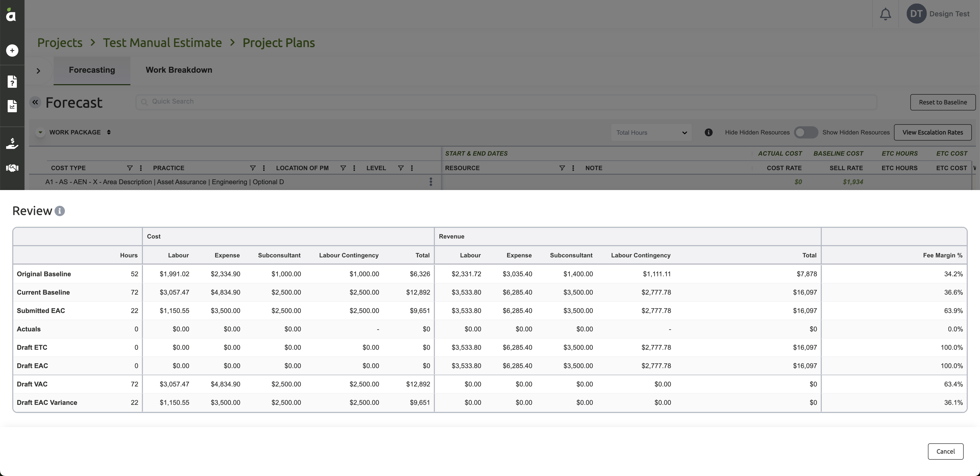Screen dimensions: 980x476
Task: Select the Draft EAC Variance row label
Action: click(x=47, y=403)
